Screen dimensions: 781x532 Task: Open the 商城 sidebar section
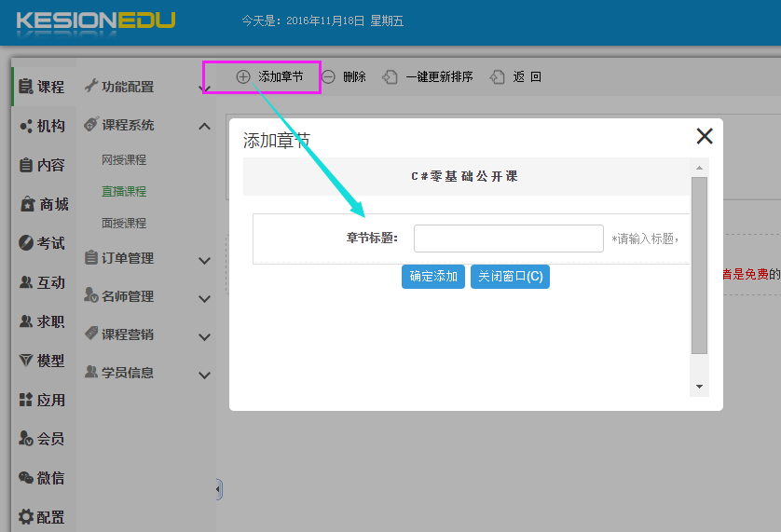43,204
